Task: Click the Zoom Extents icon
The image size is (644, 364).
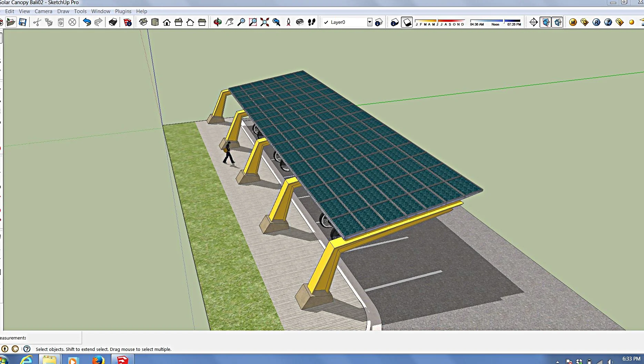Action: tap(264, 22)
